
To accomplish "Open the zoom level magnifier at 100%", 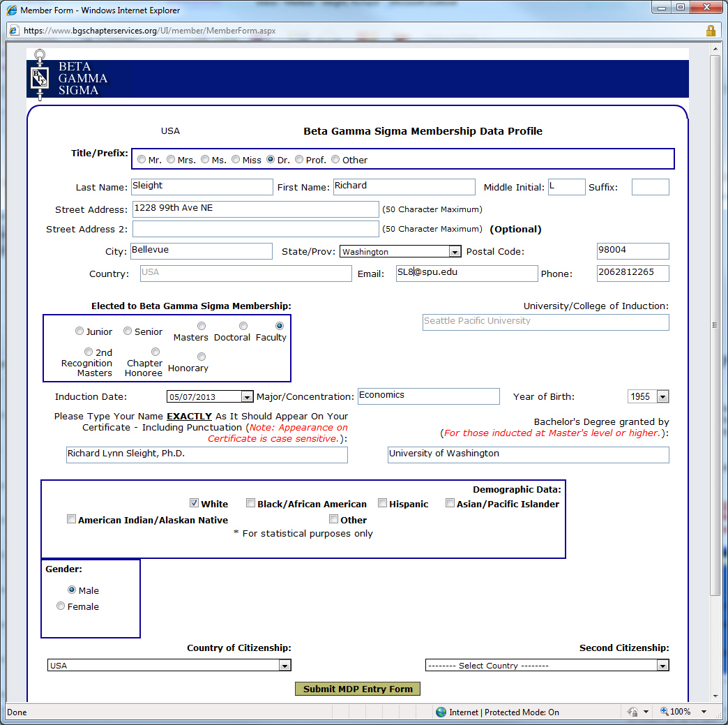I will [x=665, y=711].
